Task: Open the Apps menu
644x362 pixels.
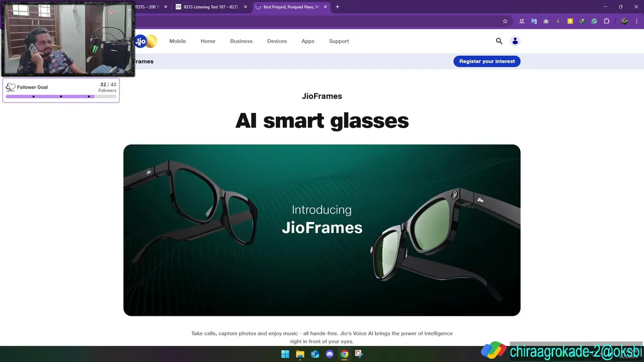Action: [308, 41]
